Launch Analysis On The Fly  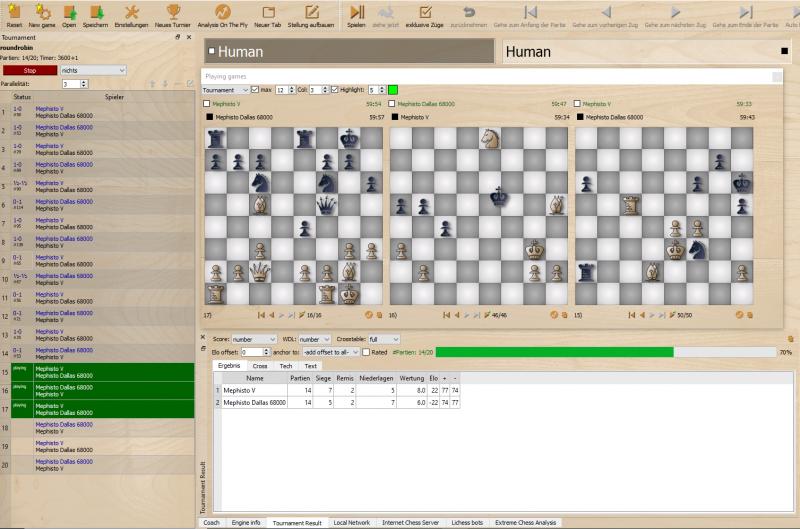[x=222, y=13]
